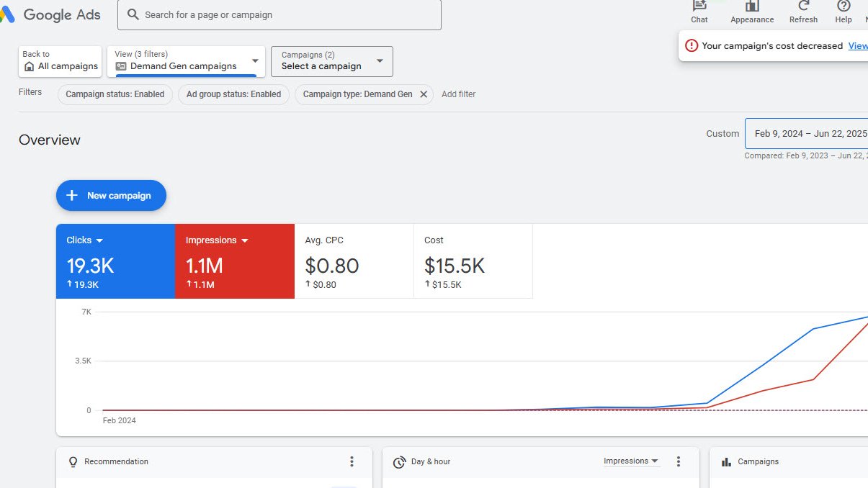Open the Clicks metric dropdown arrow
Viewport: 868px width, 488px height.
[99, 240]
